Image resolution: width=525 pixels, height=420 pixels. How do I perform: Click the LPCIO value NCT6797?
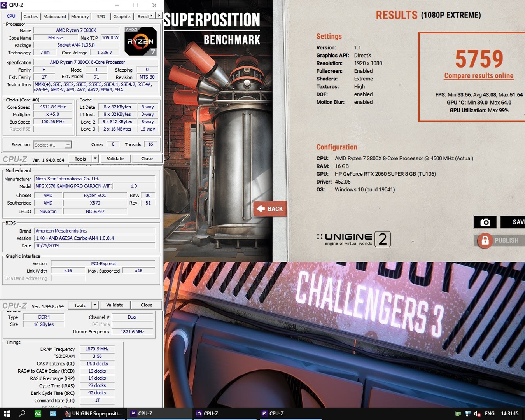click(95, 212)
